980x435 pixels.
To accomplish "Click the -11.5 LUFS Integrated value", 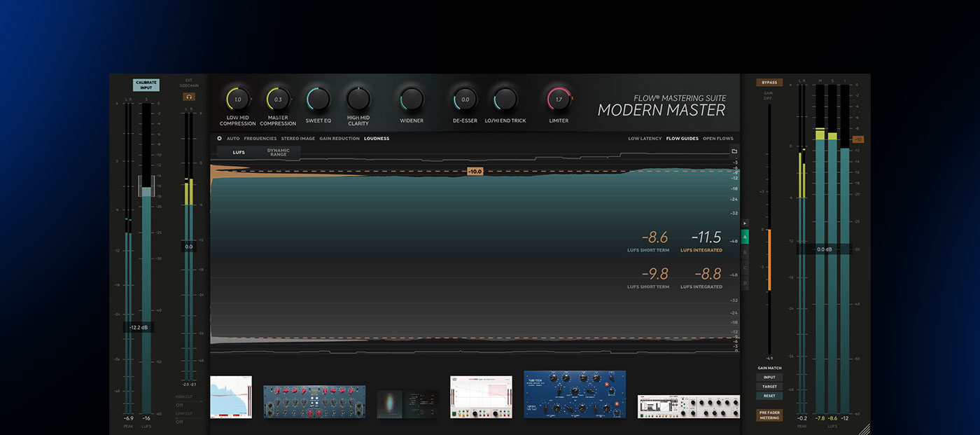I will pyautogui.click(x=706, y=237).
